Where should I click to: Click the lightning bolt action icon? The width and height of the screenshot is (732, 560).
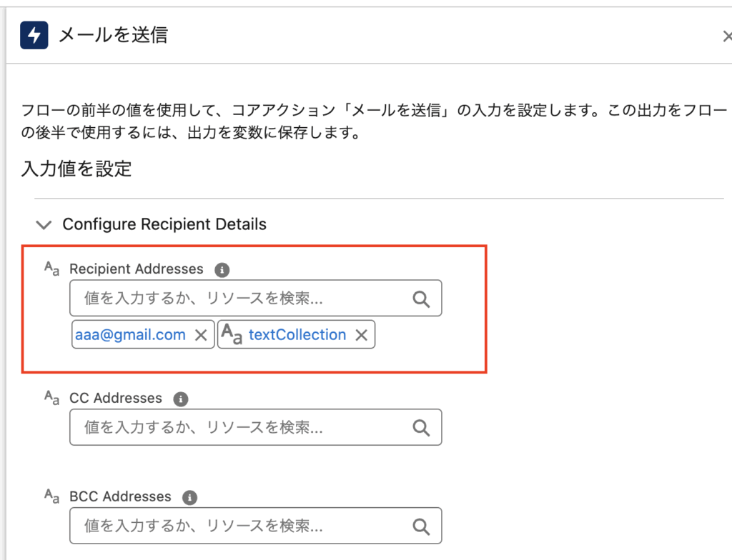point(34,34)
